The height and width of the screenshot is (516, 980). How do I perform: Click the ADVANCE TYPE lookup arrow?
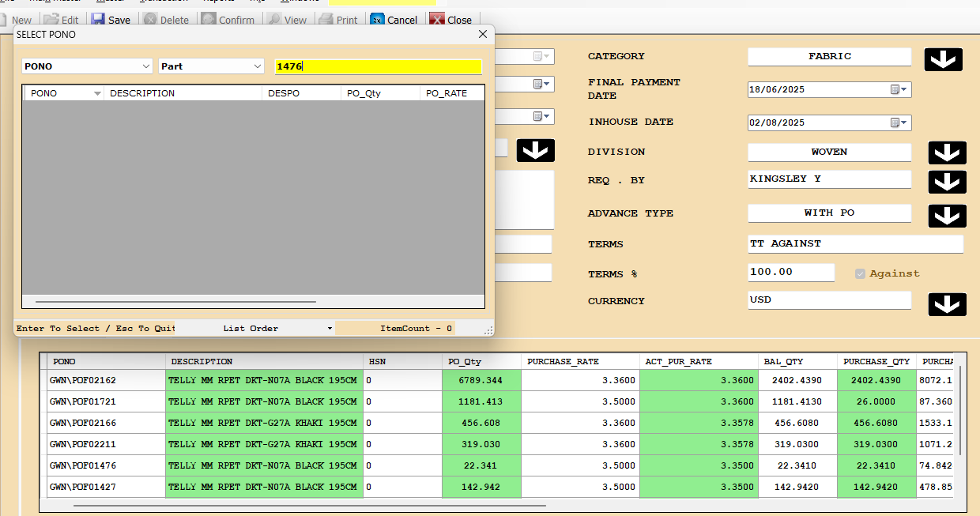[x=947, y=216]
